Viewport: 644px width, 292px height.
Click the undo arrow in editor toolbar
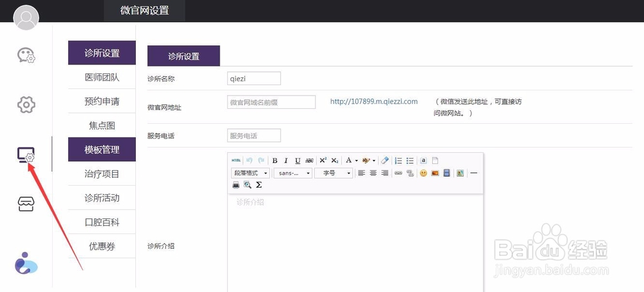click(x=249, y=161)
